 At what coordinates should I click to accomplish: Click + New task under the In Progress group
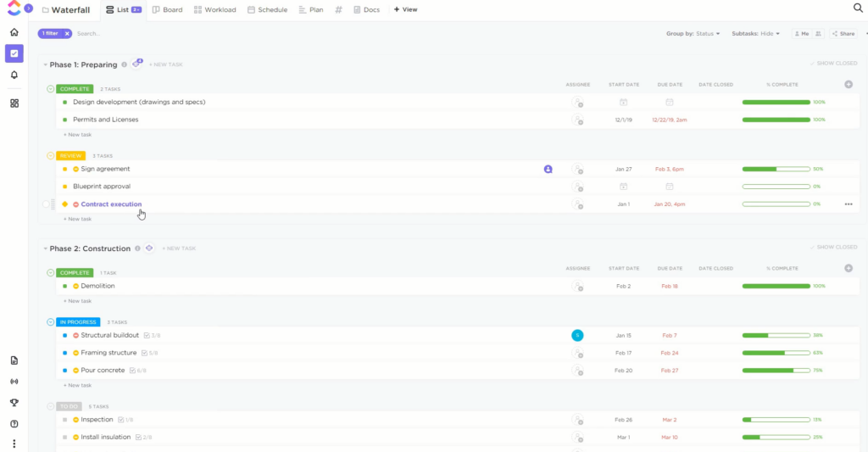click(x=77, y=386)
